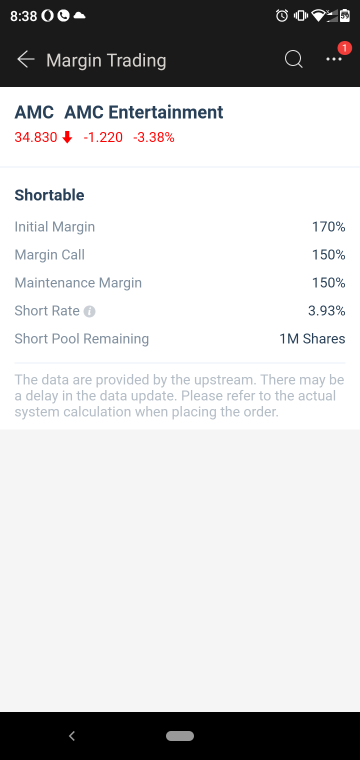Image resolution: width=360 pixels, height=760 pixels.
Task: Select the Maintenance Margin row
Action: (180, 283)
